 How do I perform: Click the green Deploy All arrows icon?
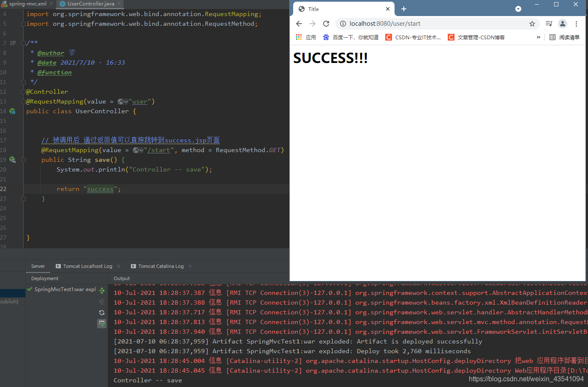pos(102,291)
